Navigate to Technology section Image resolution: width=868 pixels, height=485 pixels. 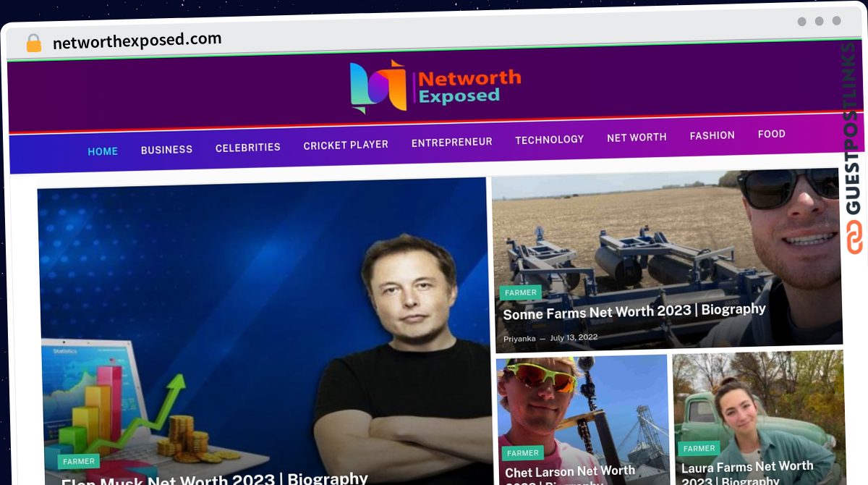[x=549, y=140]
